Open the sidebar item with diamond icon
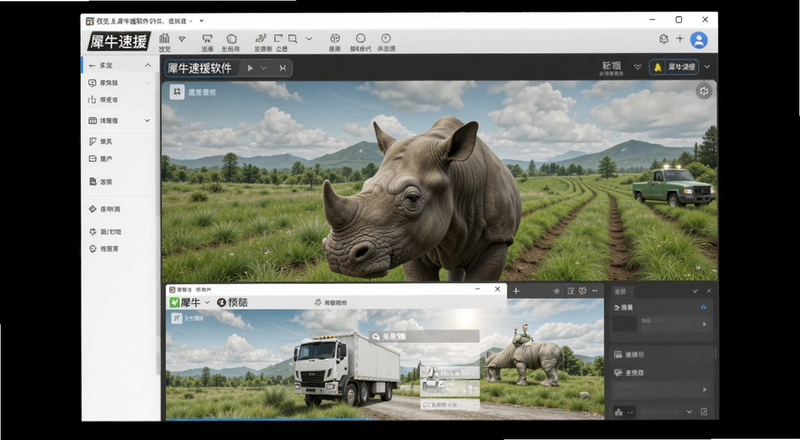The width and height of the screenshot is (800, 440). click(x=105, y=209)
